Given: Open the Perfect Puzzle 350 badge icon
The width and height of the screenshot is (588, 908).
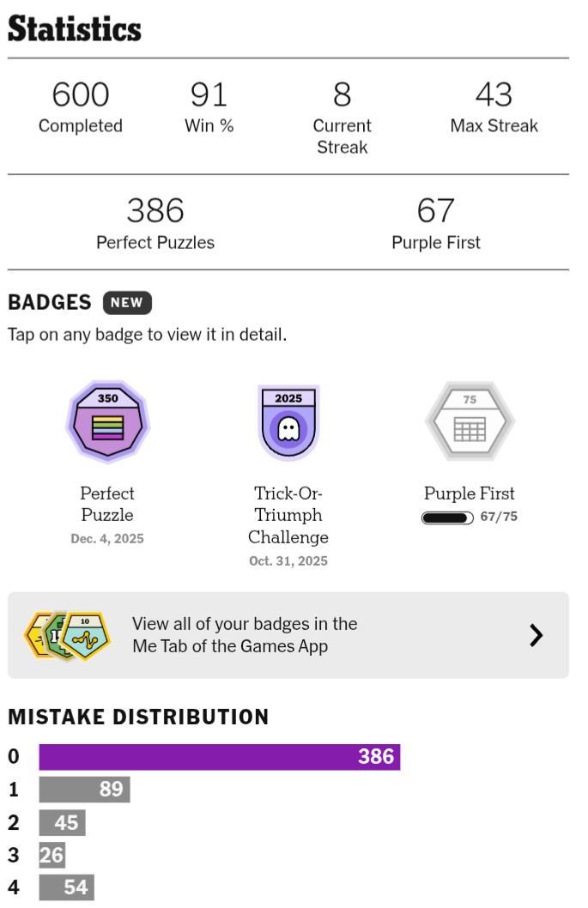Looking at the screenshot, I should click(x=107, y=422).
